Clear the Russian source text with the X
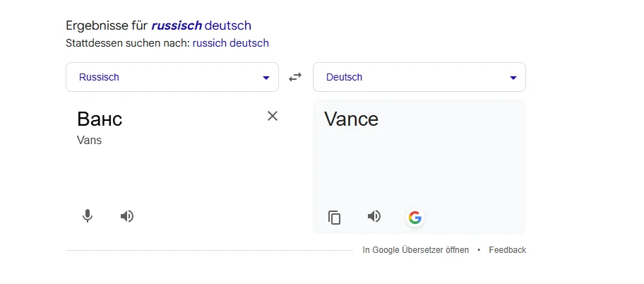The image size is (644, 284). (273, 116)
